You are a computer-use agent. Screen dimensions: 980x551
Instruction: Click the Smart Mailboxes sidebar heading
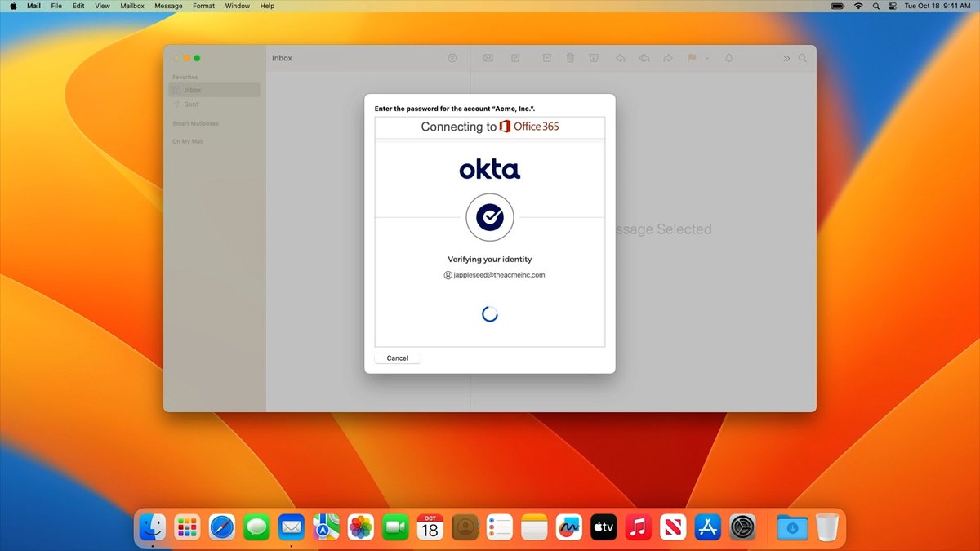point(195,124)
